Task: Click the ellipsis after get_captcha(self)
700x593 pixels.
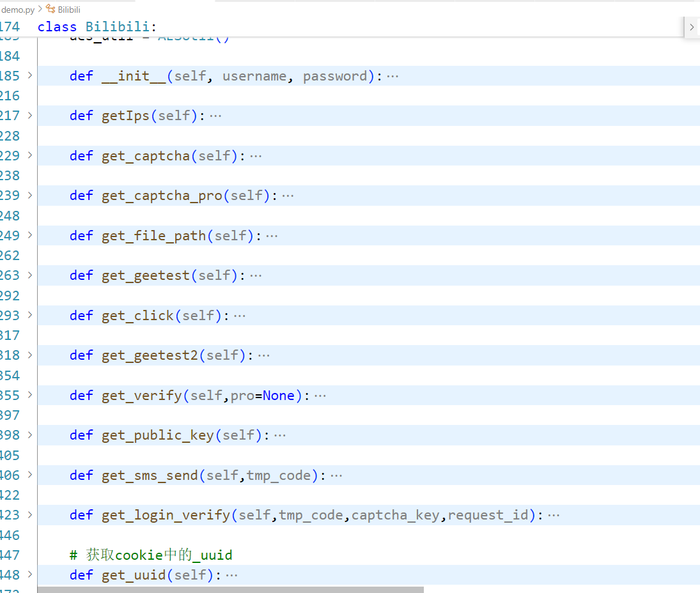Action: [x=256, y=156]
